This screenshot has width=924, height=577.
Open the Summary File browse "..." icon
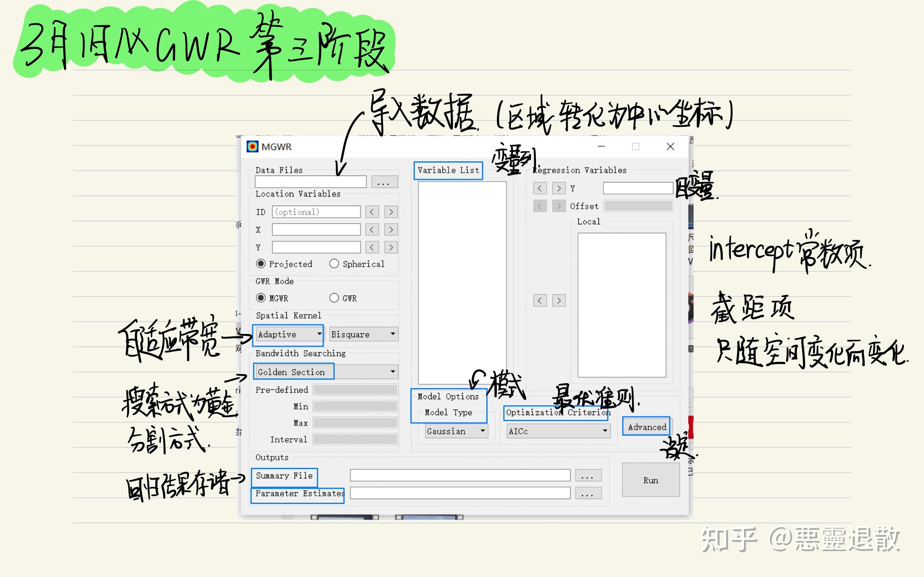588,475
